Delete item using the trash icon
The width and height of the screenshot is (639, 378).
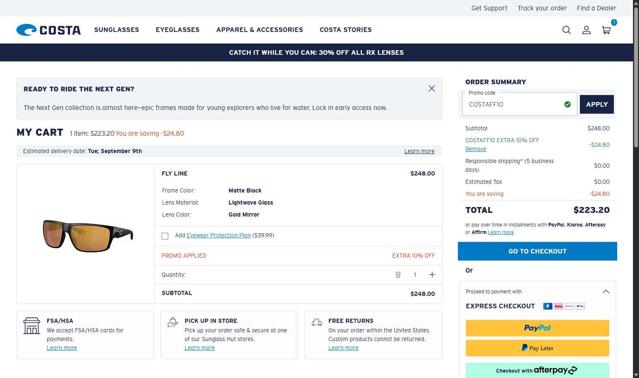(398, 275)
